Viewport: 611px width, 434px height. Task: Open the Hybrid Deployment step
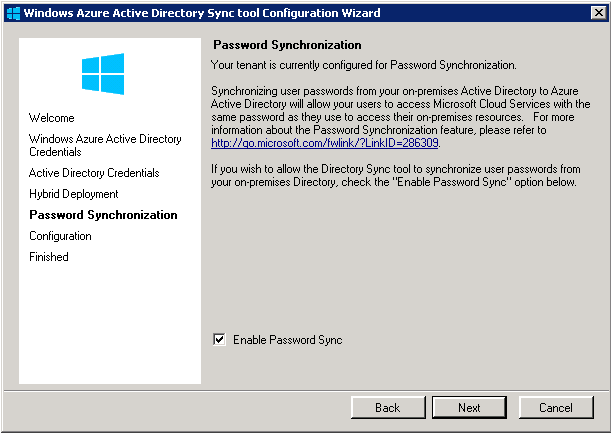pyautogui.click(x=74, y=194)
